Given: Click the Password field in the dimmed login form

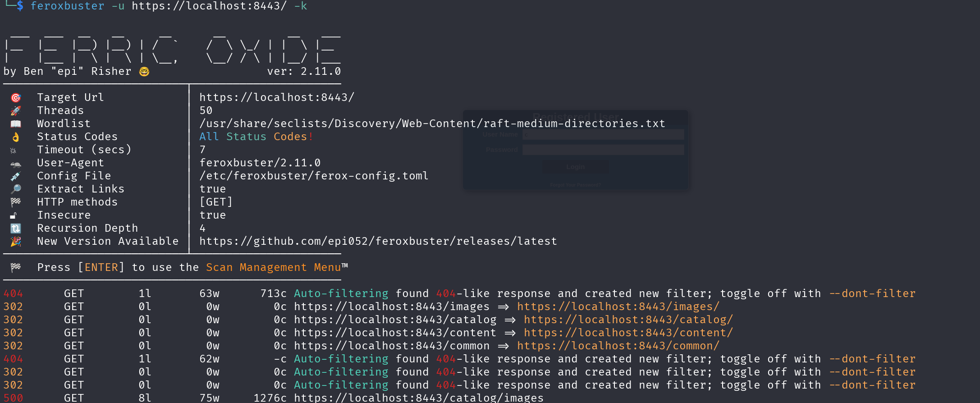Looking at the screenshot, I should [603, 150].
